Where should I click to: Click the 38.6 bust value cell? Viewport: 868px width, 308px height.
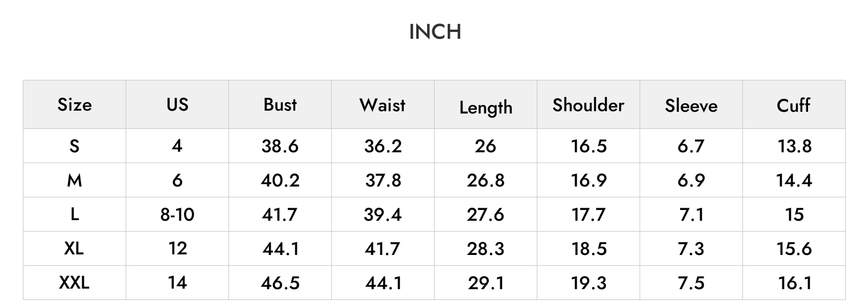280,146
